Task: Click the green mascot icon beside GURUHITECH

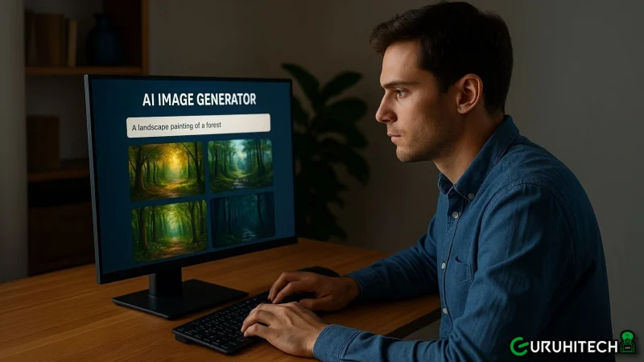Action: coord(627,343)
